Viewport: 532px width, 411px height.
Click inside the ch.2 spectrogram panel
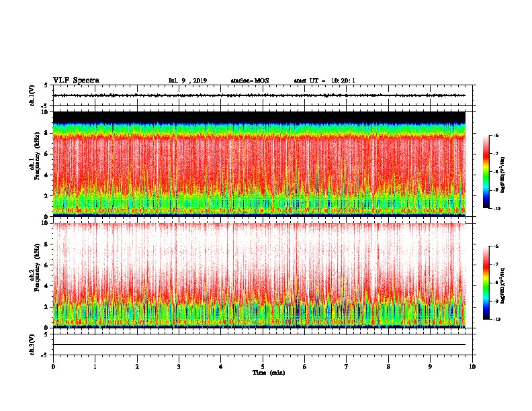(259, 275)
